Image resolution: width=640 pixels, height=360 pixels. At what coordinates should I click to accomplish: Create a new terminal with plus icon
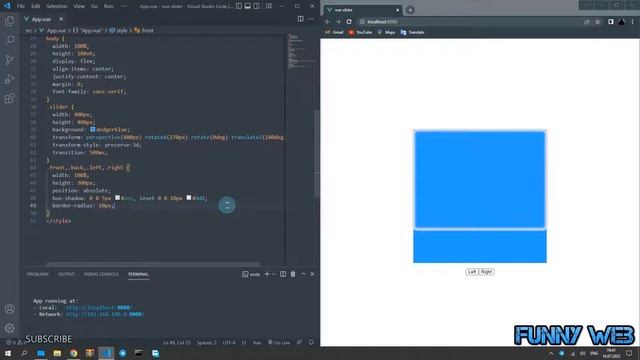267,274
